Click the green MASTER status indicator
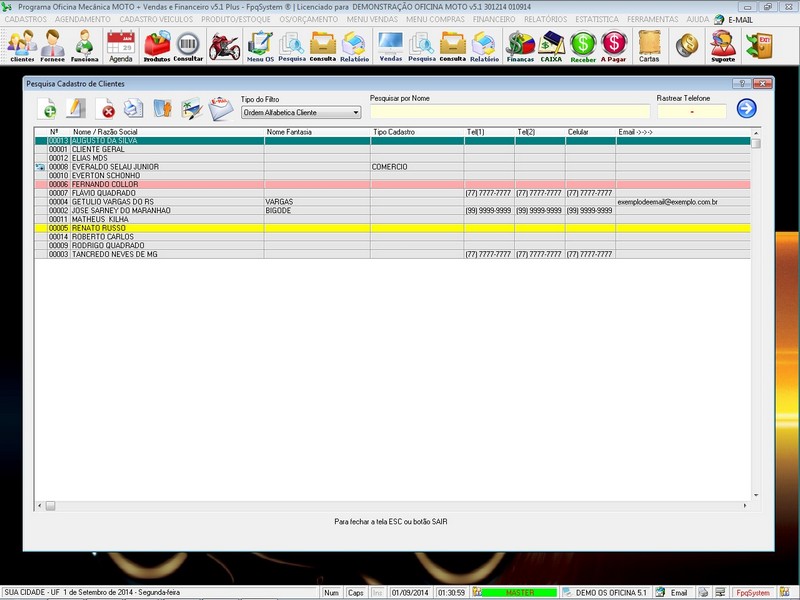The image size is (800, 600). (519, 593)
